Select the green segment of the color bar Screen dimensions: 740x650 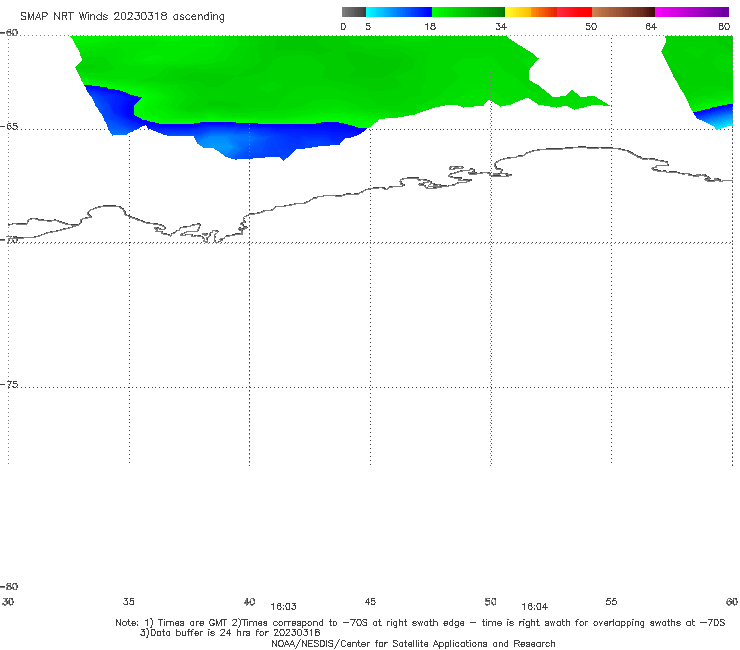pyautogui.click(x=468, y=12)
